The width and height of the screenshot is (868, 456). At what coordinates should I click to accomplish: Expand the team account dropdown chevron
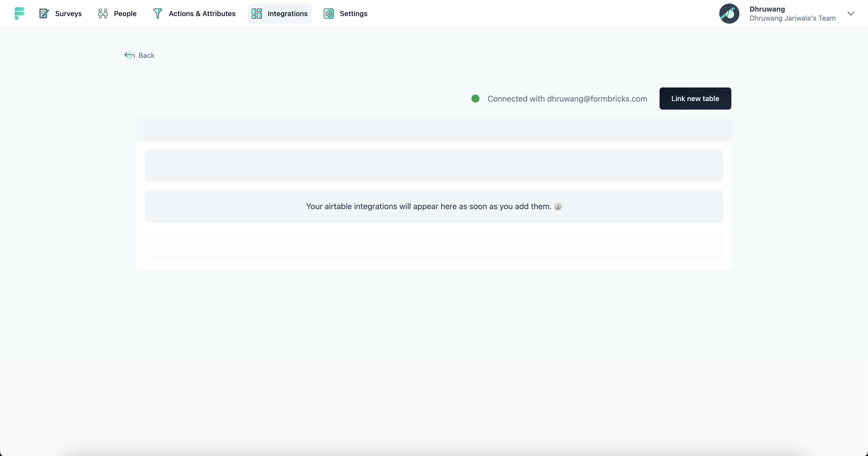[x=851, y=14]
